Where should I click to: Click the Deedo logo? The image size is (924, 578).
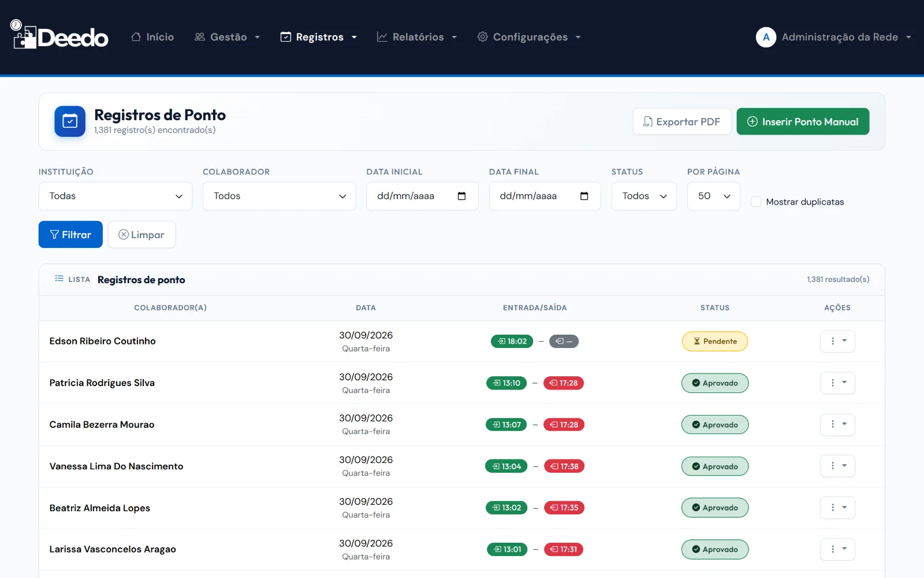pos(59,35)
